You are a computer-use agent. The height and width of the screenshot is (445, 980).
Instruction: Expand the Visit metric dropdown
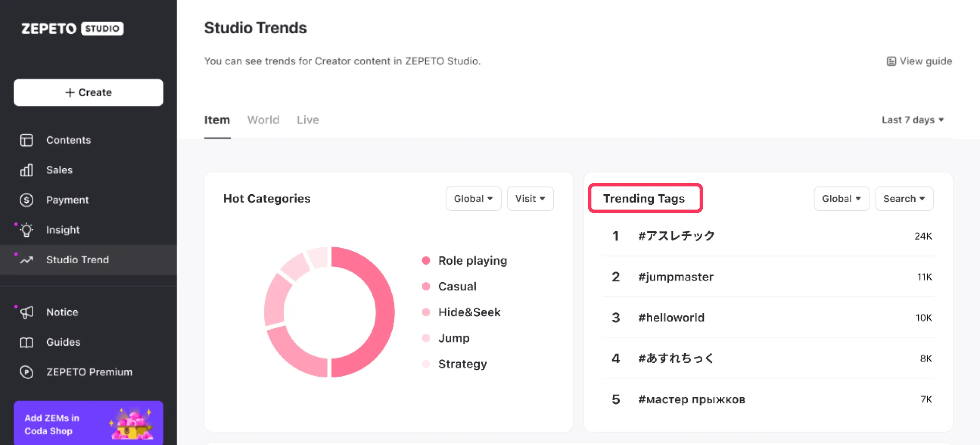point(530,199)
